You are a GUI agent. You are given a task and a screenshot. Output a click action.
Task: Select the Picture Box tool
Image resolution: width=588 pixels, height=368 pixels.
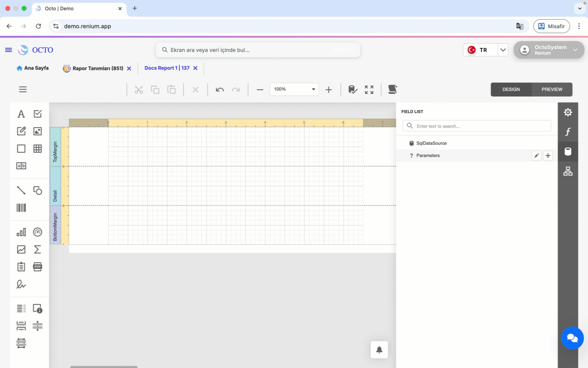[37, 131]
